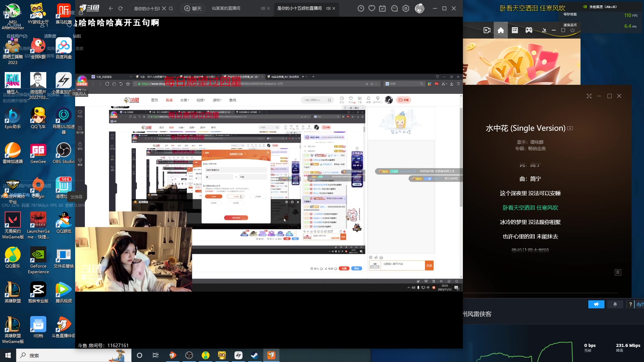Open the YY list panel icon
This screenshot has width=644, height=362.
click(x=515, y=30)
